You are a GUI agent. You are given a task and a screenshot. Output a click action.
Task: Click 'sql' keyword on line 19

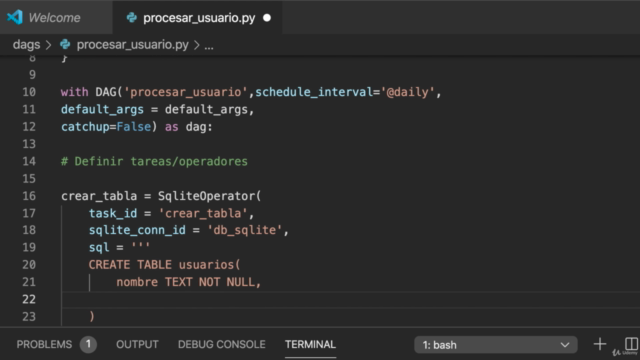point(99,247)
